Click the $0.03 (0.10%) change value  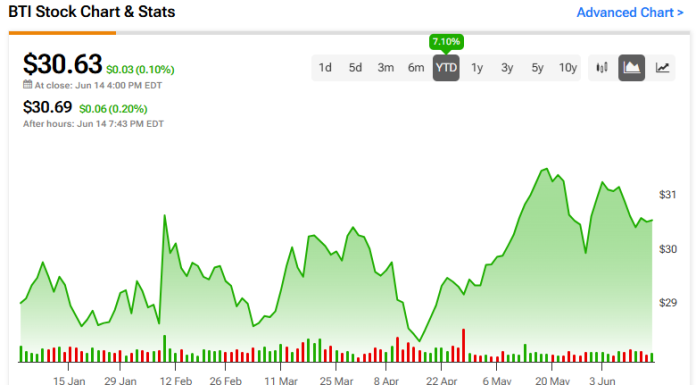pyautogui.click(x=140, y=70)
